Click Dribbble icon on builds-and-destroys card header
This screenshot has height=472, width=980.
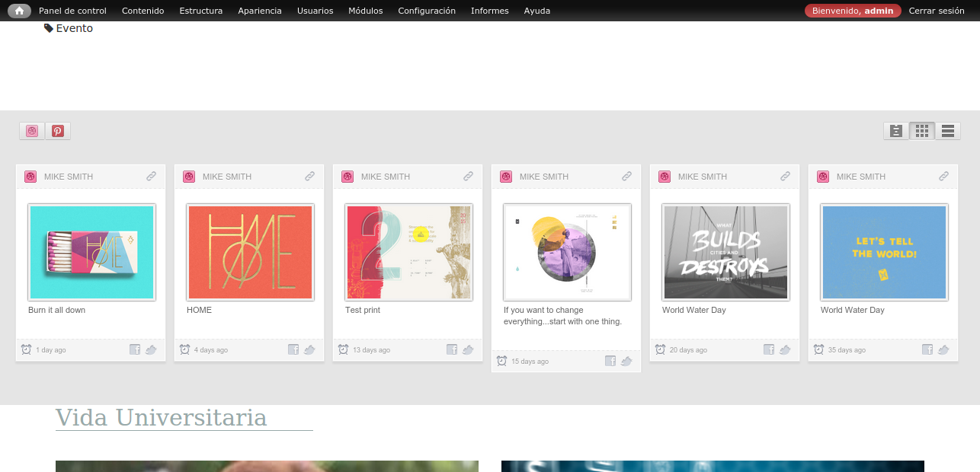tap(665, 177)
